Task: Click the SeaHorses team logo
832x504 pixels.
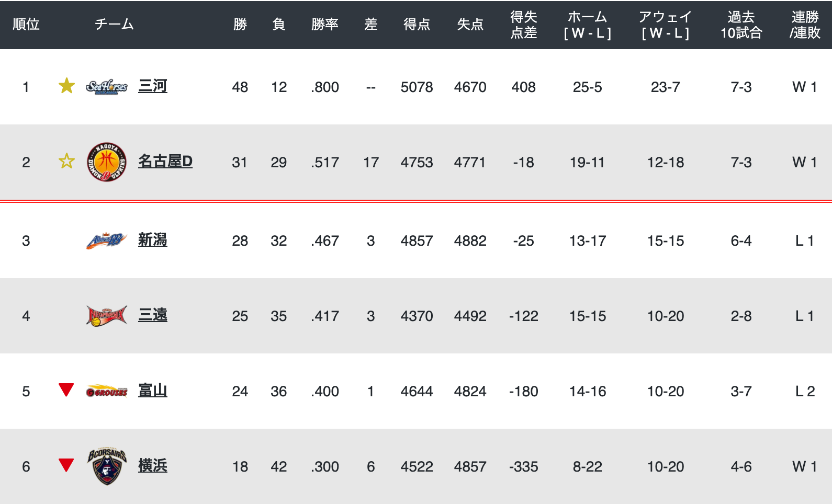Action: pyautogui.click(x=107, y=87)
